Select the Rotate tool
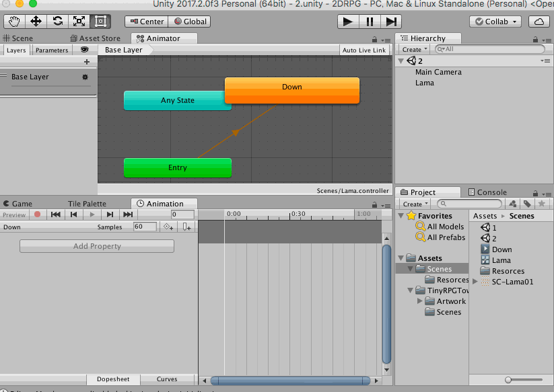Screen dimensions: 554x392 [x=57, y=22]
